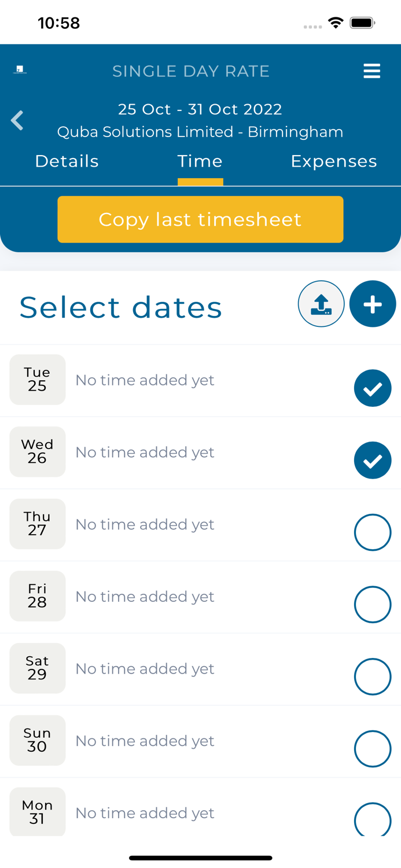Image resolution: width=401 pixels, height=868 pixels.
Task: Click the upload timesheet icon
Action: click(x=321, y=303)
